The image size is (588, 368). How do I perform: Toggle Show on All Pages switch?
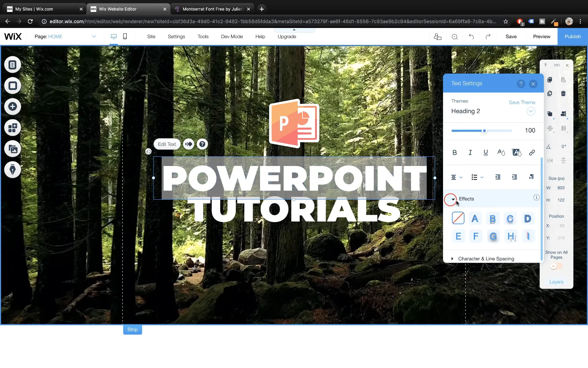pyautogui.click(x=556, y=266)
